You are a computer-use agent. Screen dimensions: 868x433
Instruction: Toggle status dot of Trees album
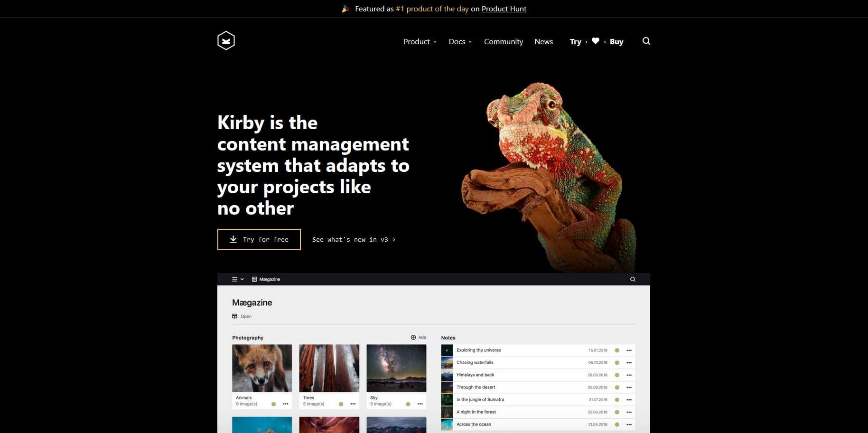[x=341, y=404]
